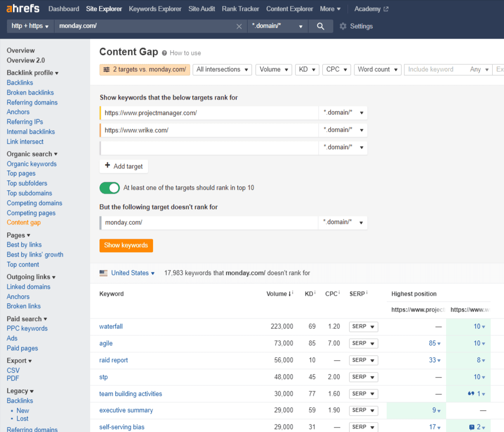Click the 'executive summary' keyword link

(x=126, y=410)
